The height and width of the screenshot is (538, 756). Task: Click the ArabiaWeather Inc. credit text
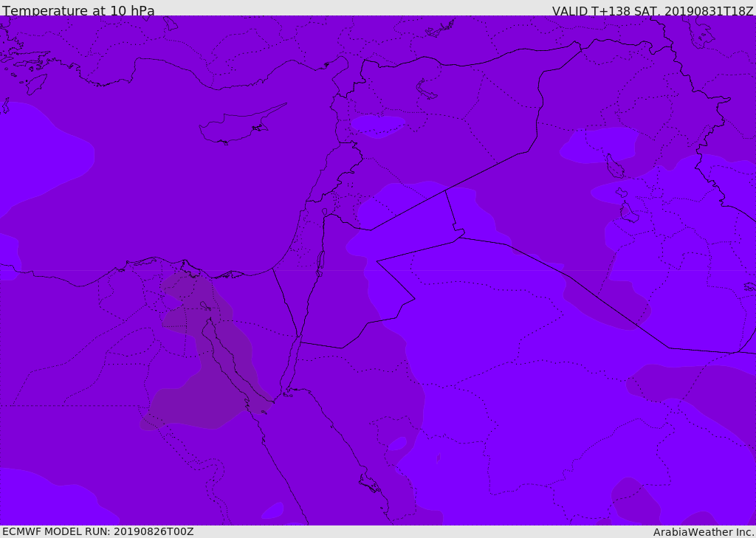pos(704,532)
